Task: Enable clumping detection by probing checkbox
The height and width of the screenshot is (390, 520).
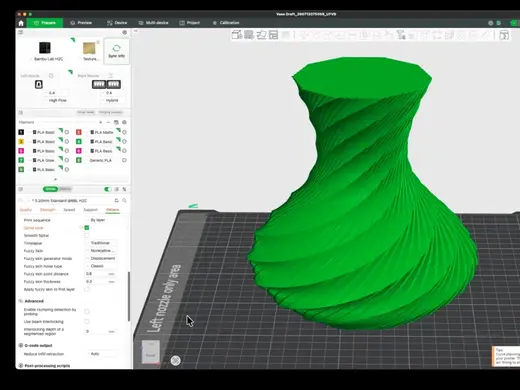Action: coord(87,312)
